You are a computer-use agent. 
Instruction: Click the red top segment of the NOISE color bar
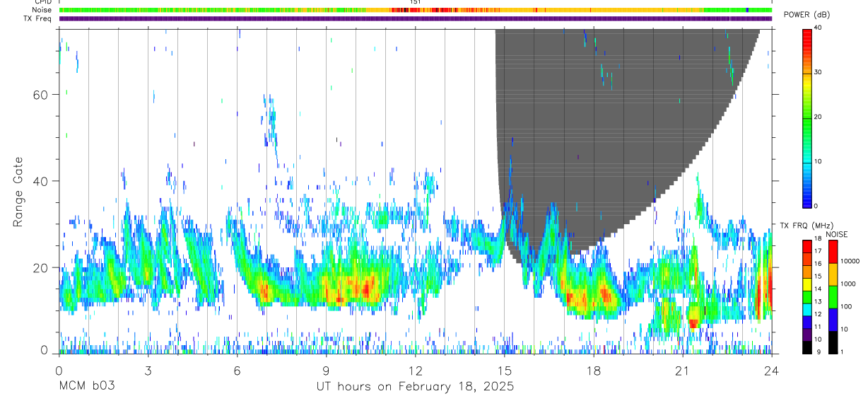click(833, 252)
